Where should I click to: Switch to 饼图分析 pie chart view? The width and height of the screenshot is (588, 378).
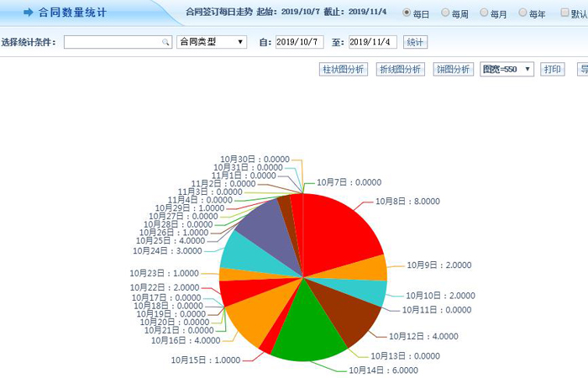pos(453,69)
